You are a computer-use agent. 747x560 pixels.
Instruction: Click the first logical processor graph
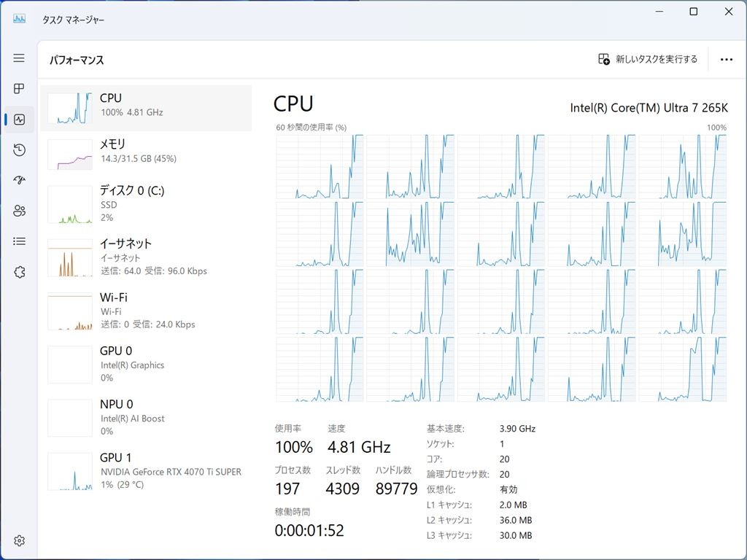point(320,167)
